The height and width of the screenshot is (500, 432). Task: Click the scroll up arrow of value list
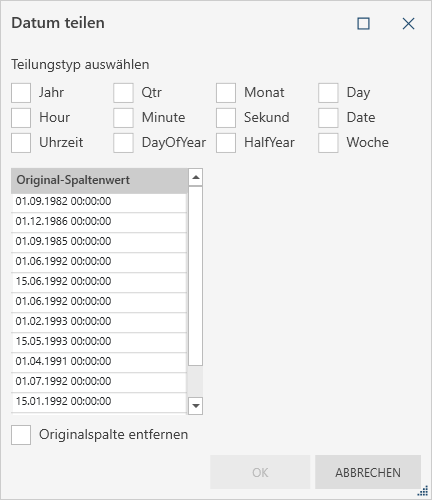point(196,177)
